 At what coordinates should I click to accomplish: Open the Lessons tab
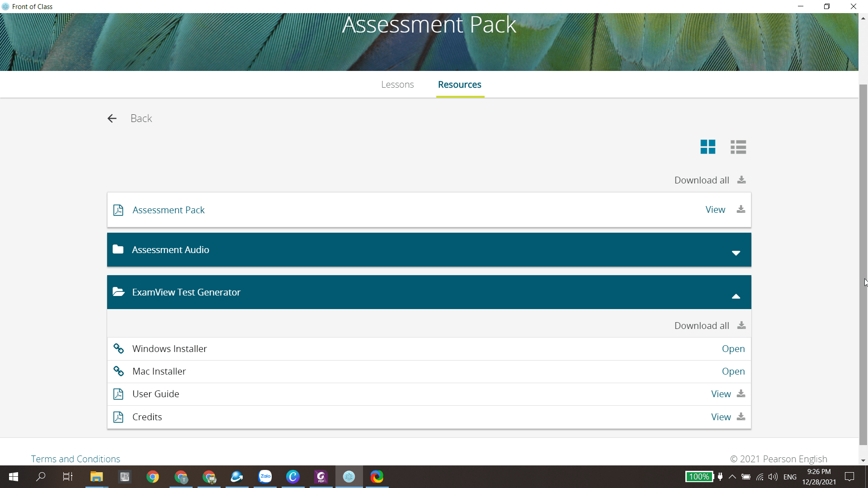(x=397, y=84)
